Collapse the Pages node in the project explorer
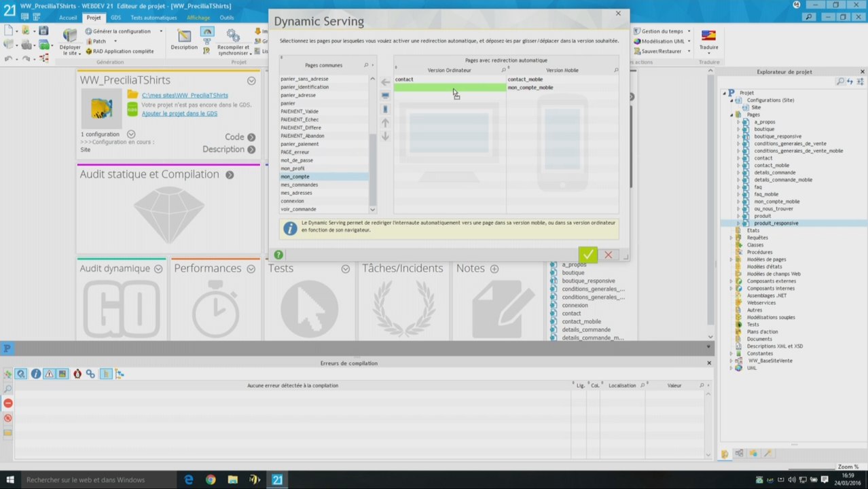Image resolution: width=868 pixels, height=489 pixels. click(x=731, y=115)
